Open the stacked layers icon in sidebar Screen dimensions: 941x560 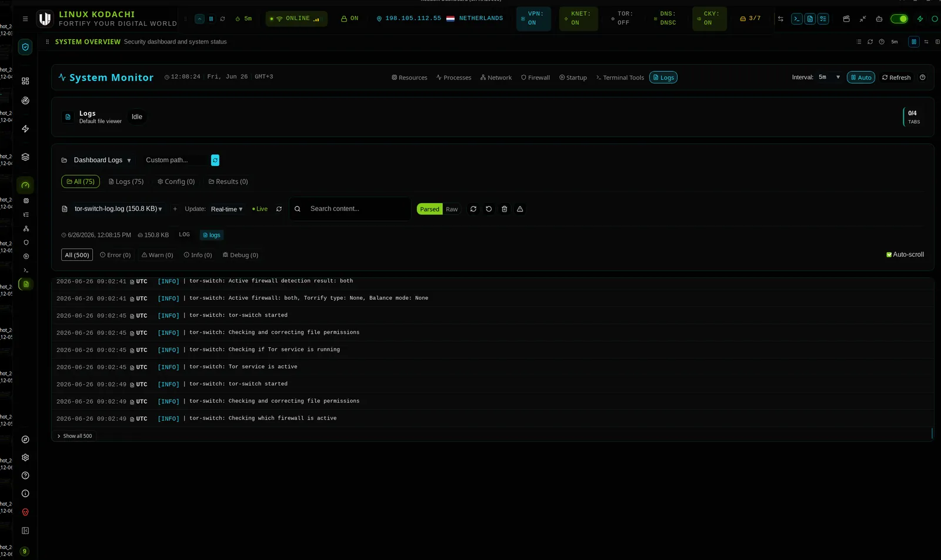[25, 157]
